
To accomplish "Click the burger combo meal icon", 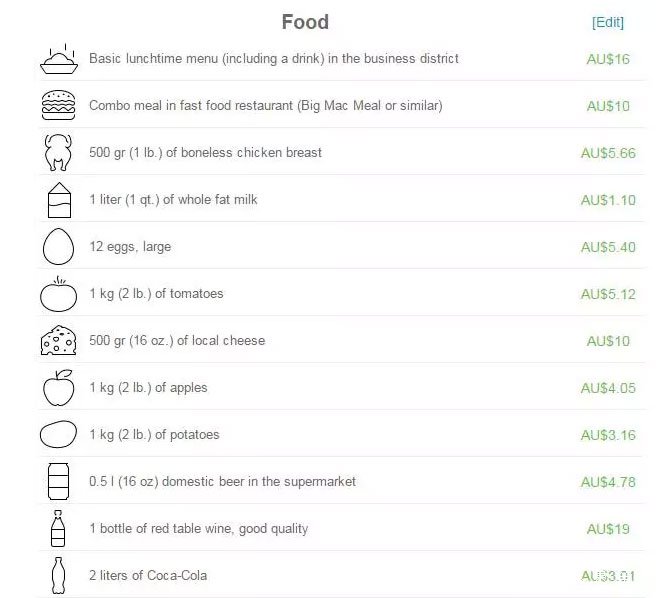I will (59, 105).
